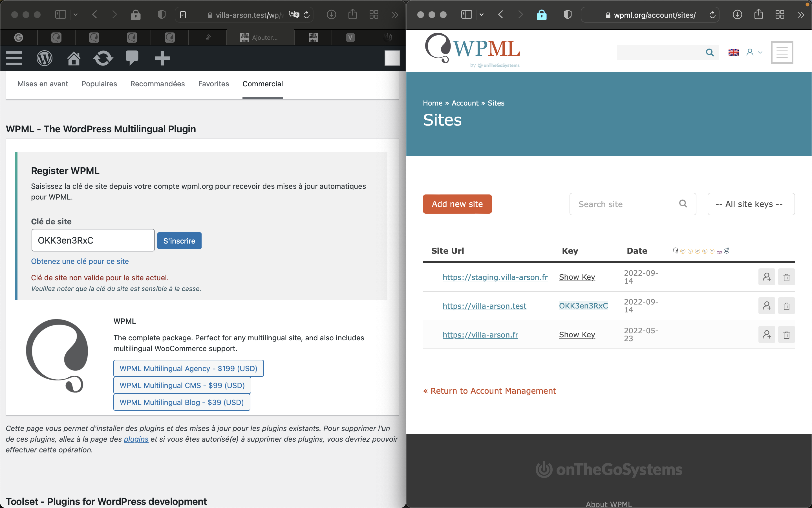Screen dimensions: 812x508
Task: Select the Commercial tab
Action: click(x=263, y=84)
